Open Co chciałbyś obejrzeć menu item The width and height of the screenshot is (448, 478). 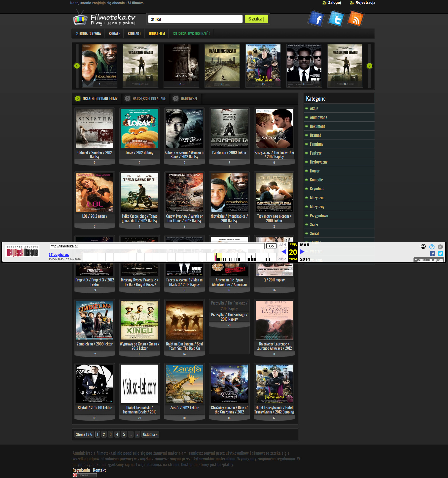(191, 34)
